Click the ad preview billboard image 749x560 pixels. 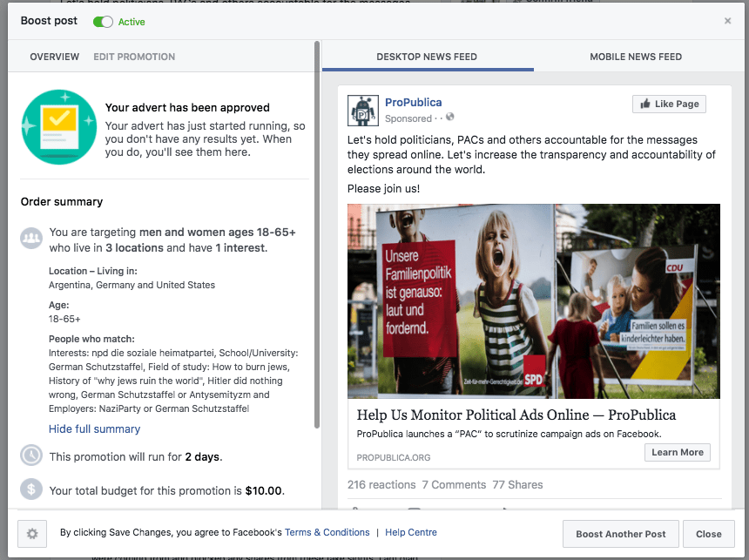click(533, 300)
